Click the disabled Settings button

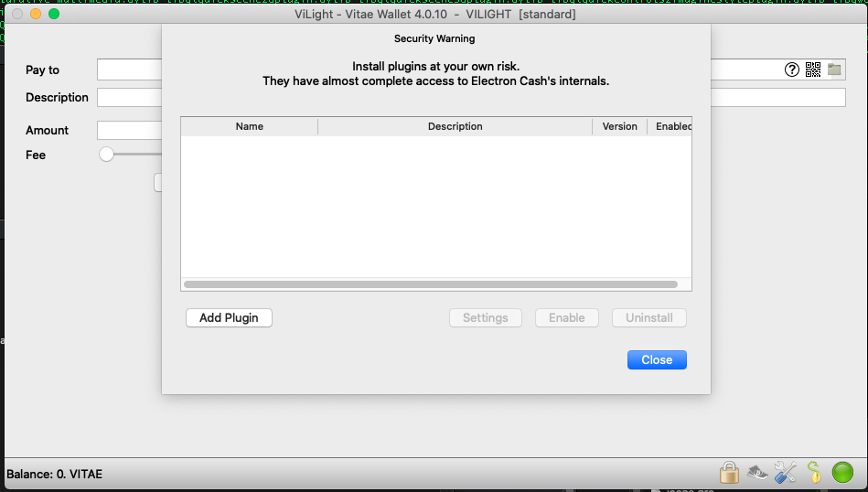(x=486, y=317)
